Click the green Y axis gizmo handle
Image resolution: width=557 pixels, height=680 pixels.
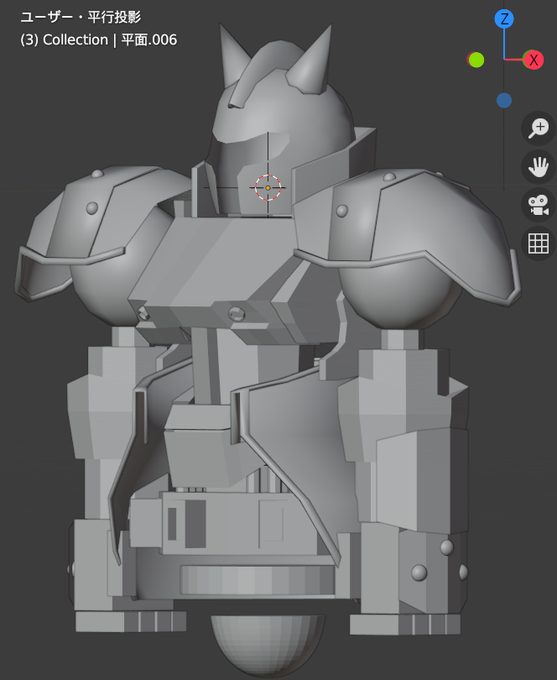coord(476,60)
